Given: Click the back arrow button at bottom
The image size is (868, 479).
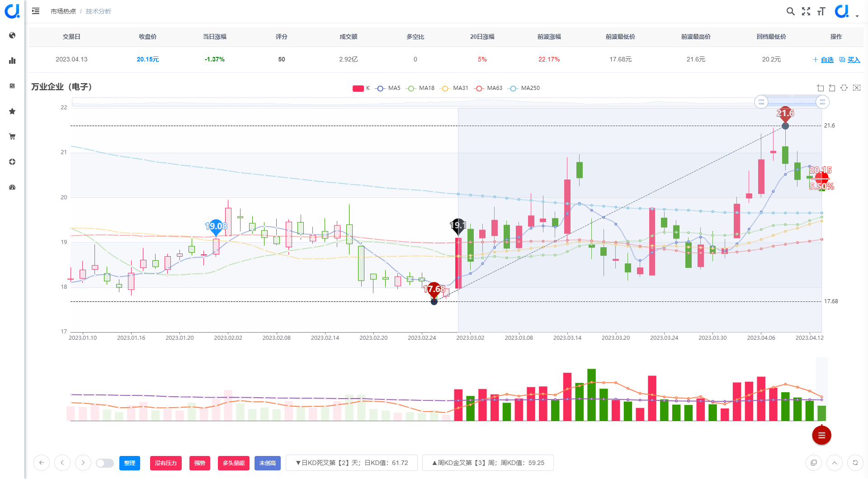Looking at the screenshot, I should 42,463.
